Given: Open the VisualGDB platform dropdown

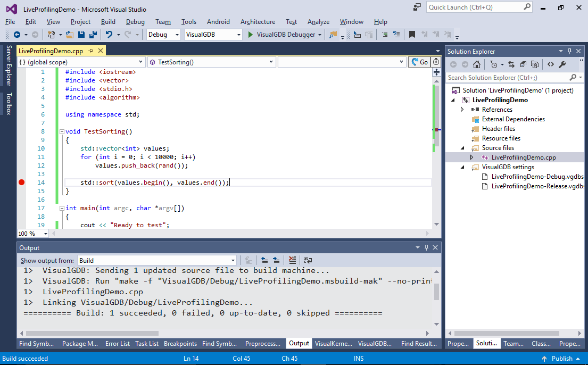Looking at the screenshot, I should coord(213,35).
